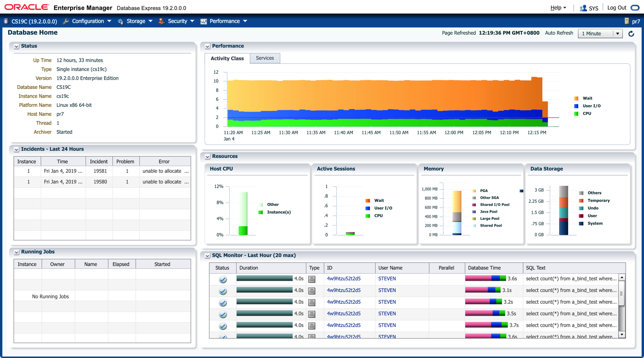Collapse the SQL Monitor section

208,256
